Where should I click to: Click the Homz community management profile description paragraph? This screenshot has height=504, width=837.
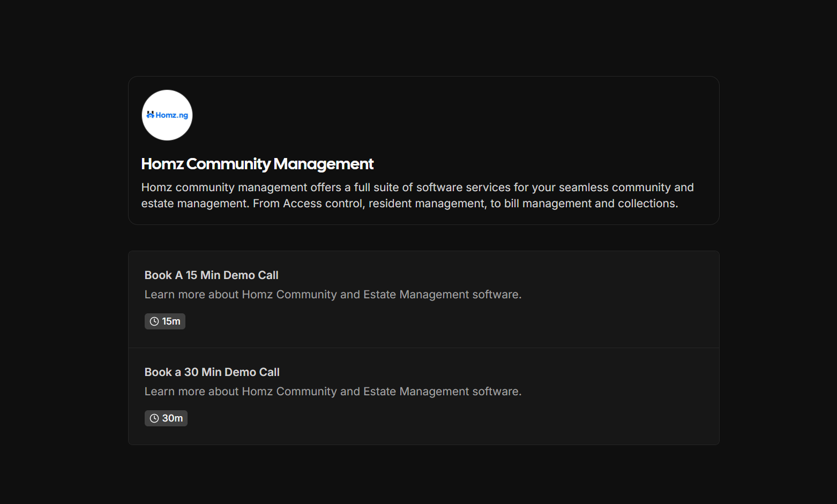click(x=417, y=195)
